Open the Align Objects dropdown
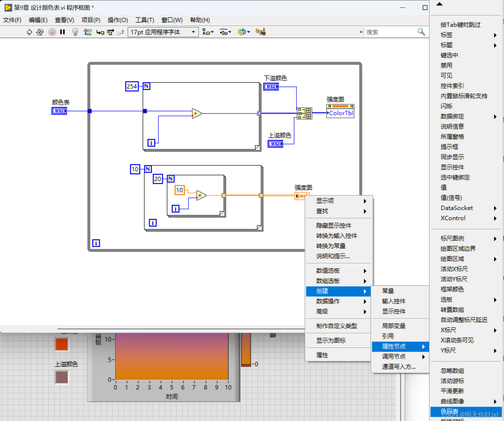The image size is (504, 421). coord(208,32)
